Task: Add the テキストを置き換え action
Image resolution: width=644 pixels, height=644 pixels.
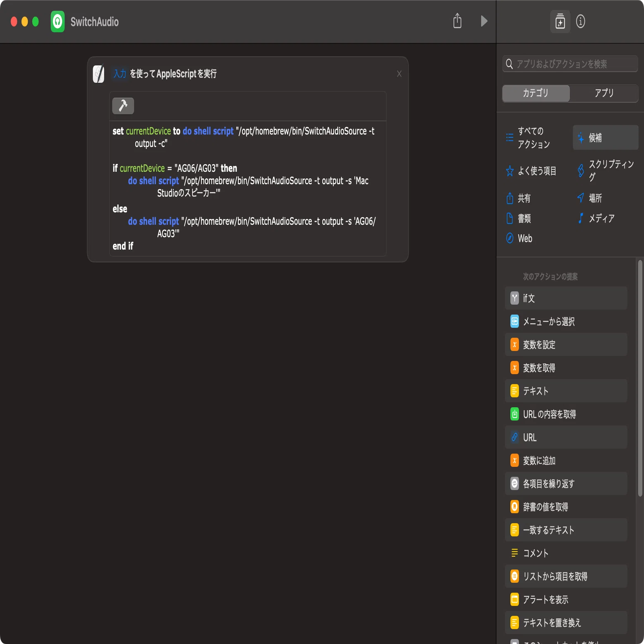Action: (566, 622)
